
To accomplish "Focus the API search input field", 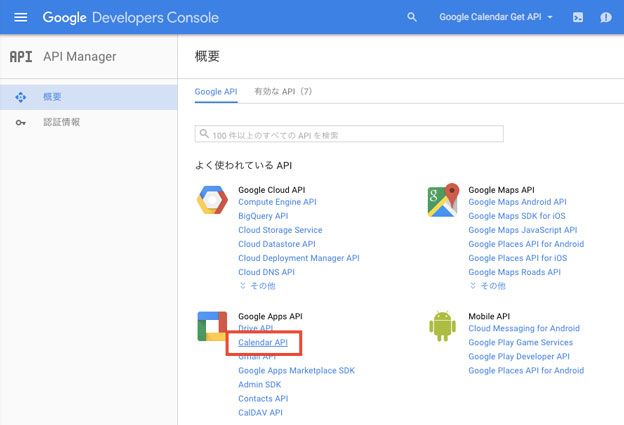I will [x=349, y=134].
